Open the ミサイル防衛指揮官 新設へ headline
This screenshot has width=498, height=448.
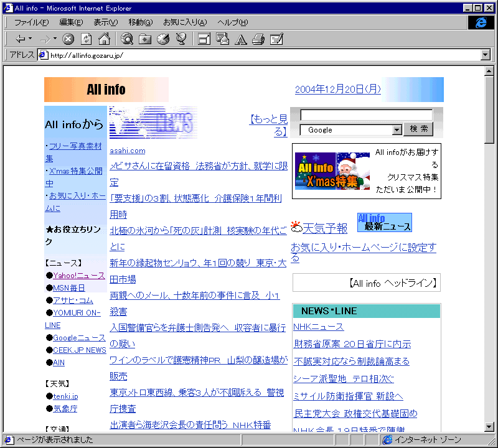(x=349, y=396)
